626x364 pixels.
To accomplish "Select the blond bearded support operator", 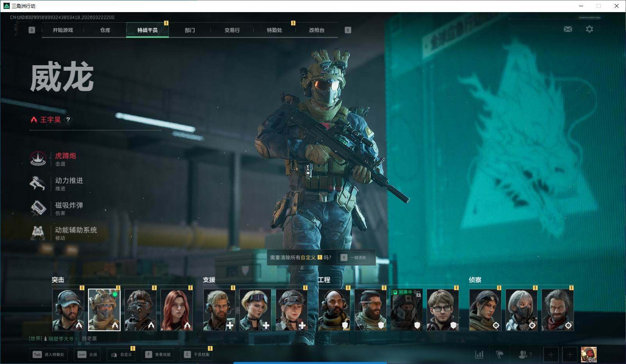I will tap(219, 310).
